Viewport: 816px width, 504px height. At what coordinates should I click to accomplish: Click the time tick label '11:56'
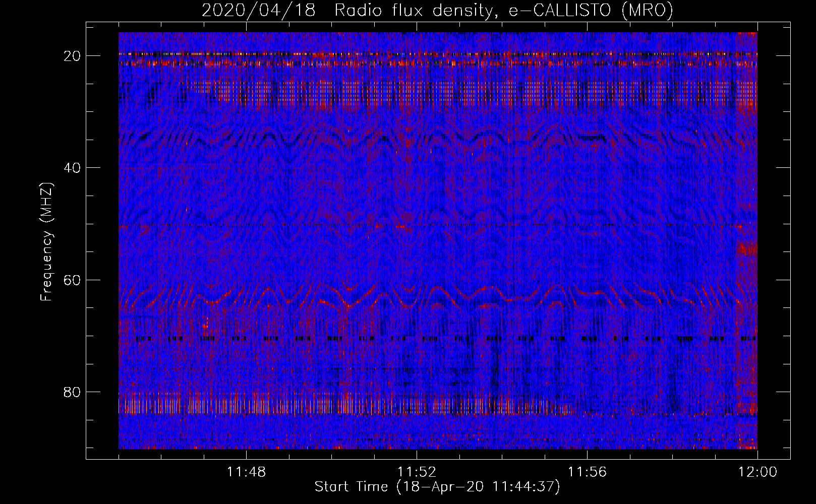pos(587,472)
